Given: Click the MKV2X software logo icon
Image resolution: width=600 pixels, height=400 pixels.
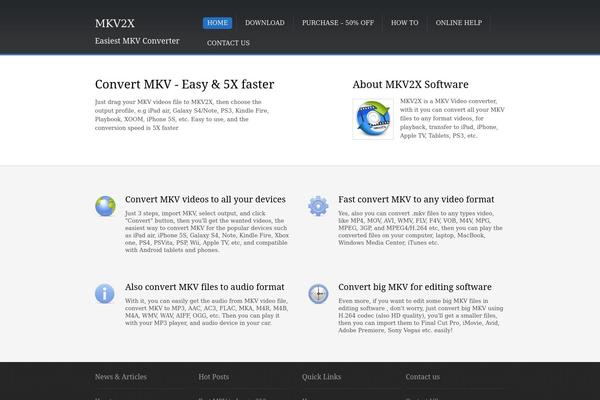Looking at the screenshot, I should tap(373, 119).
